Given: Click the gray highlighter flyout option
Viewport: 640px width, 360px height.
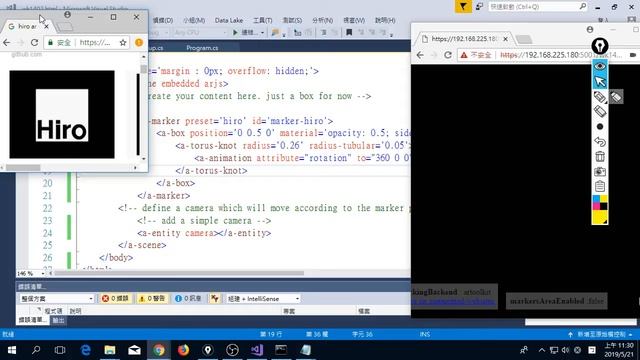Looking at the screenshot, I should [x=616, y=97].
